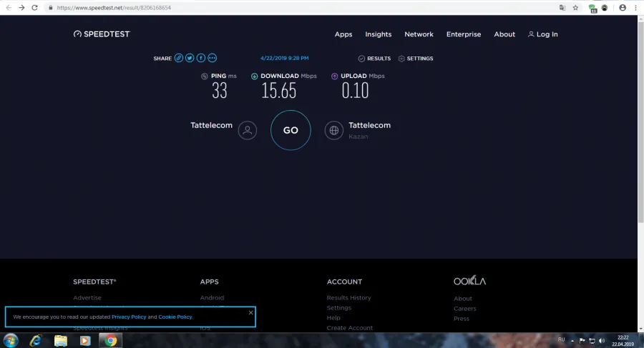644x348 pixels.
Task: Open Results History in footer
Action: [x=348, y=298]
